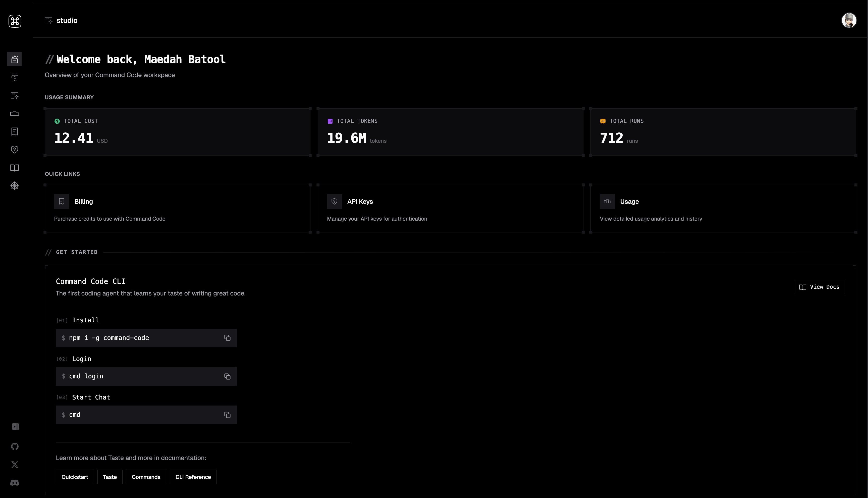868x498 pixels.
Task: Open Billing from sidebar receipt icon
Action: 14,132
